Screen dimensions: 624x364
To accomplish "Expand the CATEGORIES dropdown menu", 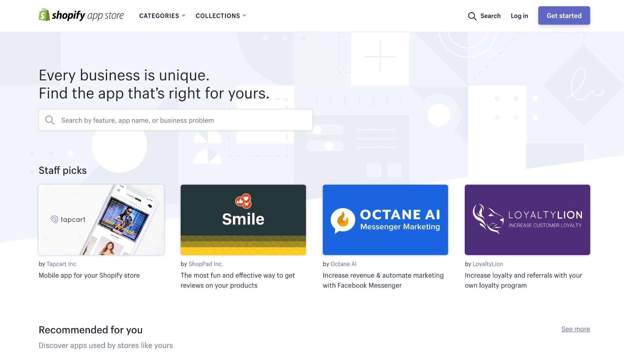I will pyautogui.click(x=162, y=15).
